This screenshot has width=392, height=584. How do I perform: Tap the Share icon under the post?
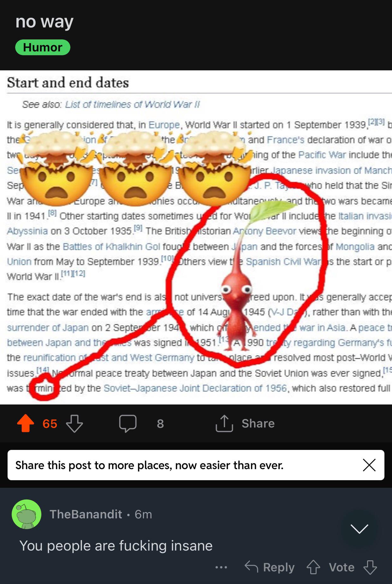click(224, 423)
